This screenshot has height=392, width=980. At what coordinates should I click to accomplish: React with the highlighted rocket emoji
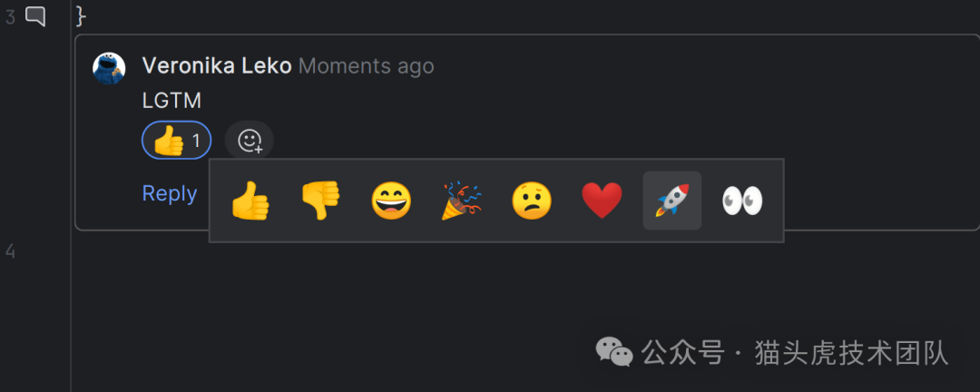[672, 201]
